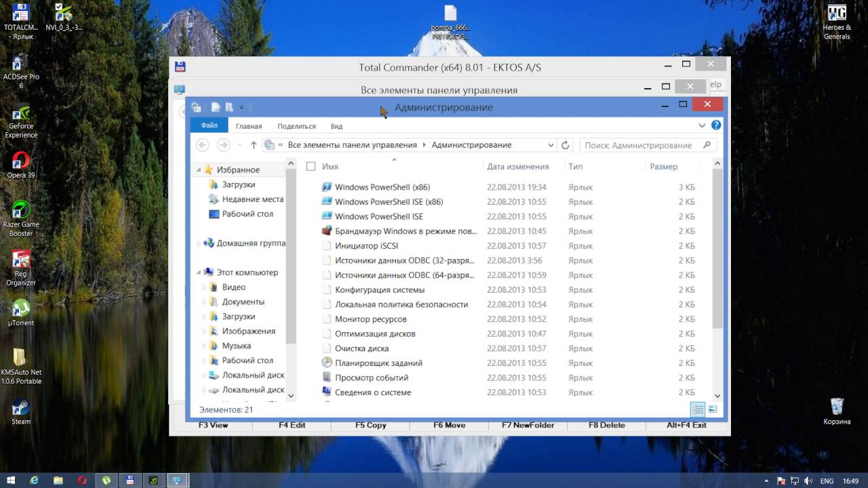
Task: Click the Поиск: Администрирование search field
Action: tap(648, 145)
